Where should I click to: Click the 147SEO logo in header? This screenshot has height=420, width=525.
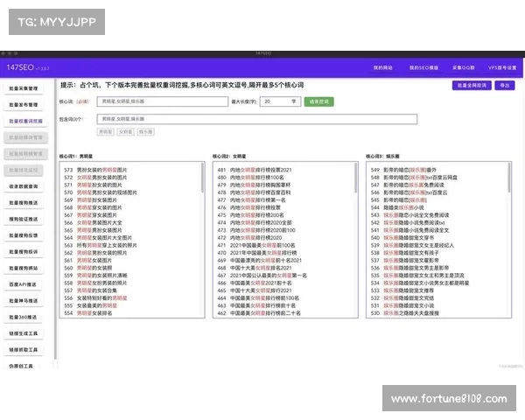click(19, 67)
